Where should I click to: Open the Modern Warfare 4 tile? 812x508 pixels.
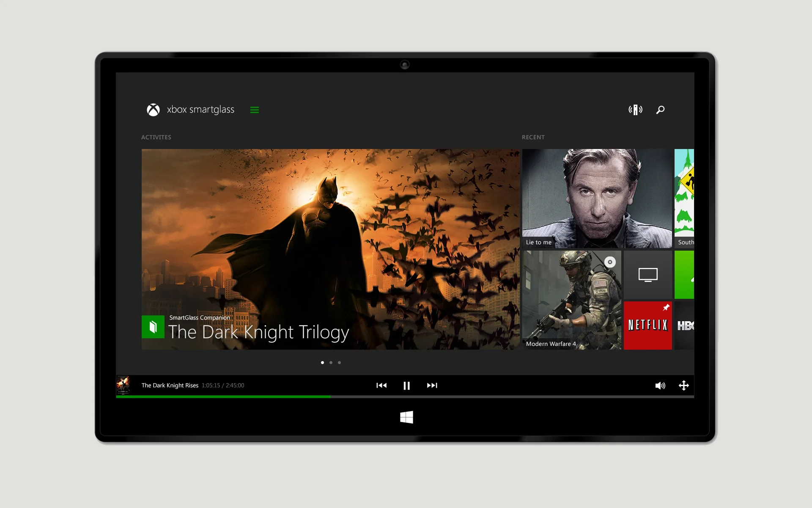point(571,300)
